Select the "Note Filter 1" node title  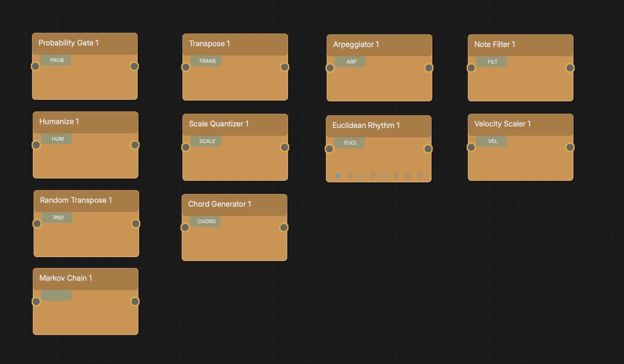(495, 44)
